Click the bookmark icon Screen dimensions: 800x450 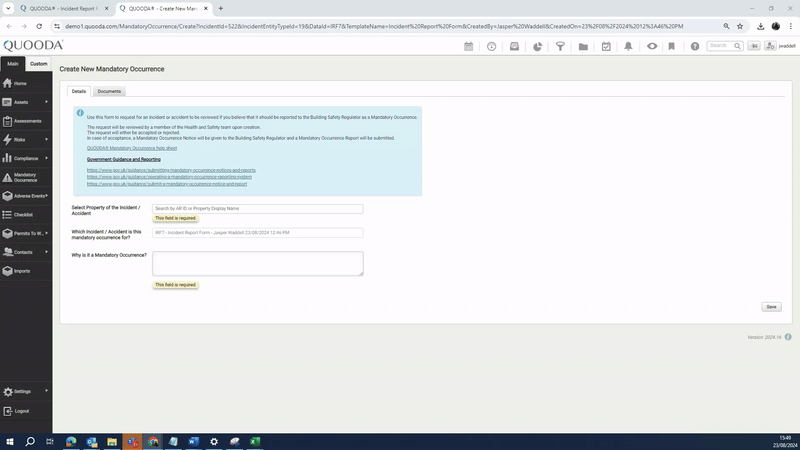(671, 46)
